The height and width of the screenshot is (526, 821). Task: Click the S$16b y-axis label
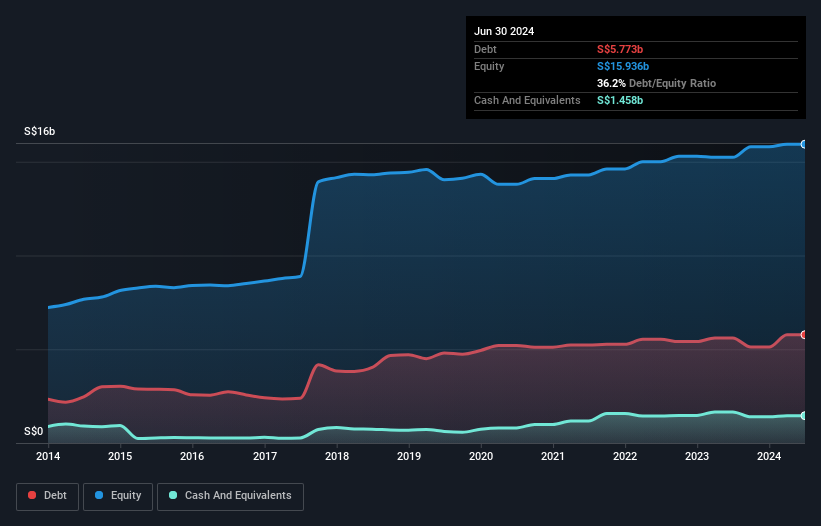(x=39, y=131)
